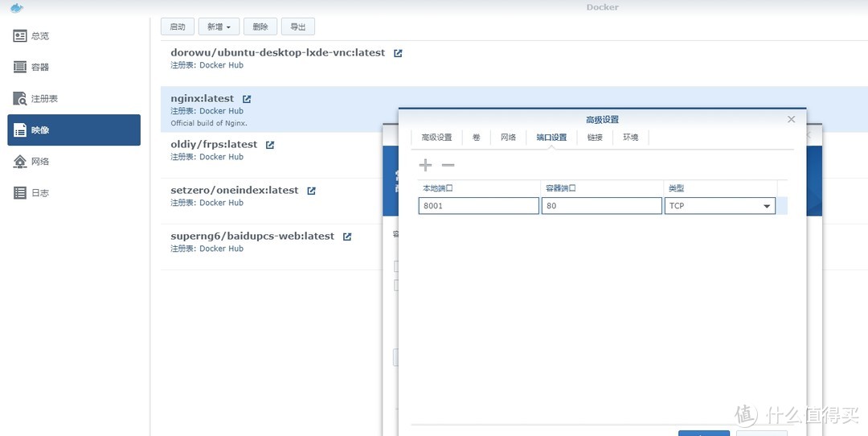Image resolution: width=868 pixels, height=436 pixels.
Task: Click the 删除 delete button
Action: [x=260, y=27]
